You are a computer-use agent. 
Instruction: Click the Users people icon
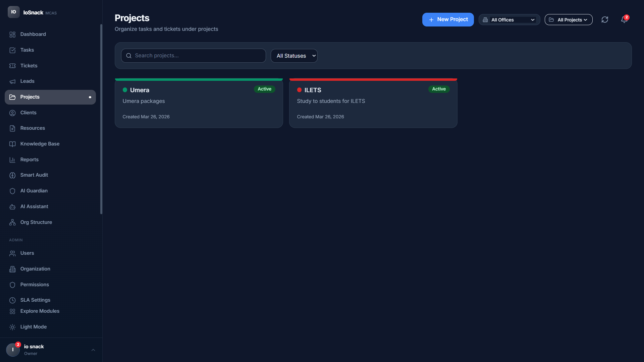click(12, 253)
